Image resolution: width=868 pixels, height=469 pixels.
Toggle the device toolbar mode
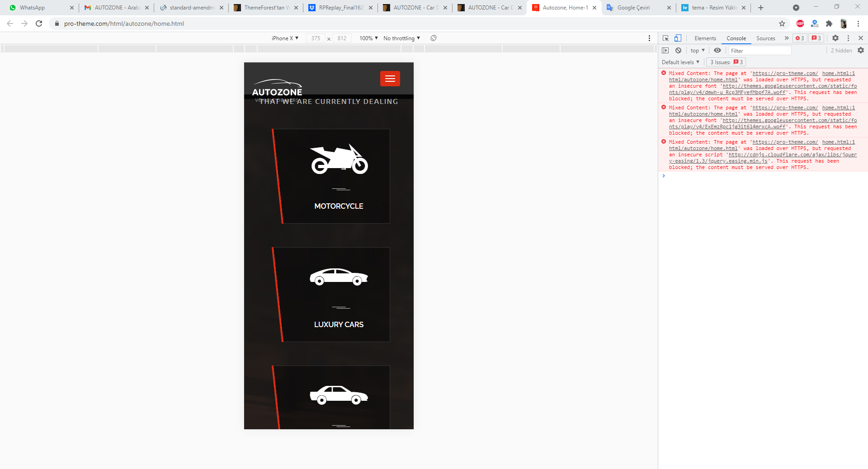tap(678, 38)
